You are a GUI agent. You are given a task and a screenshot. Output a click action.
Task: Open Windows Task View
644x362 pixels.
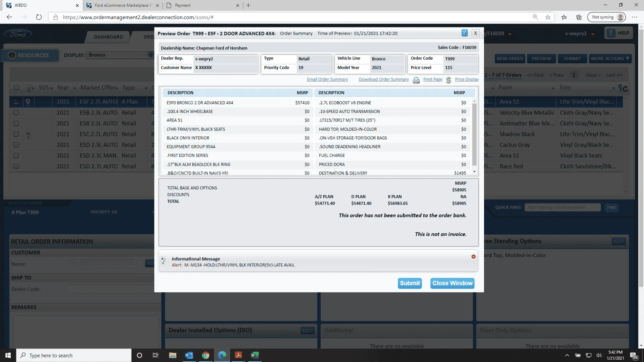[156, 355]
